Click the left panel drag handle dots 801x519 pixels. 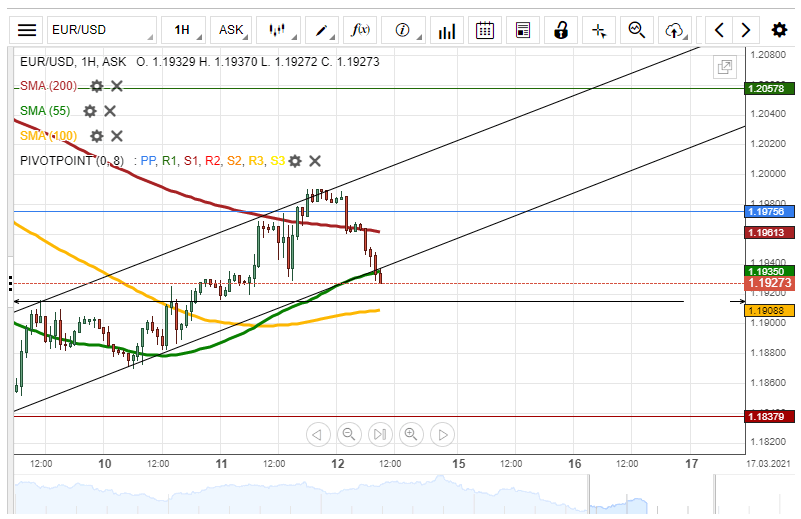(10, 283)
